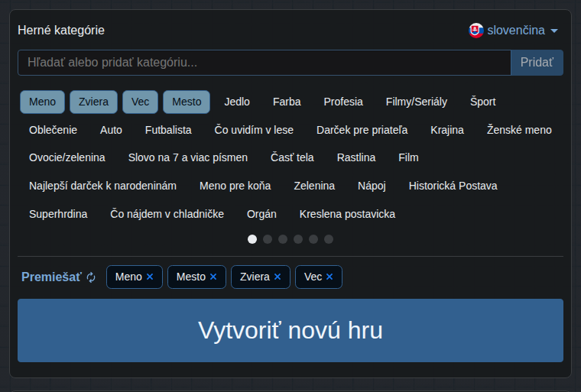The image size is (581, 392).
Task: Deselect the Zviera category chip
Action: [x=94, y=102]
